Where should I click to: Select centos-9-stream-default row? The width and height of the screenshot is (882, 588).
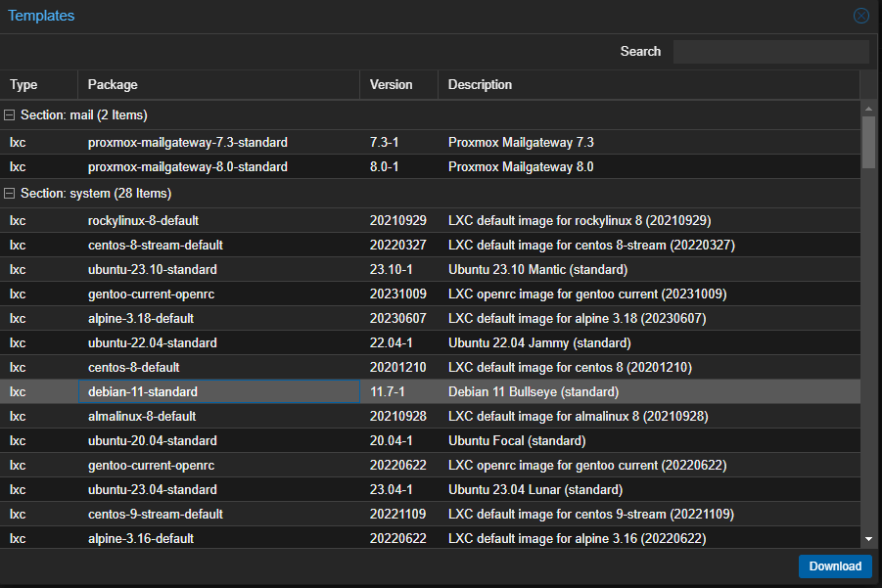(430, 514)
